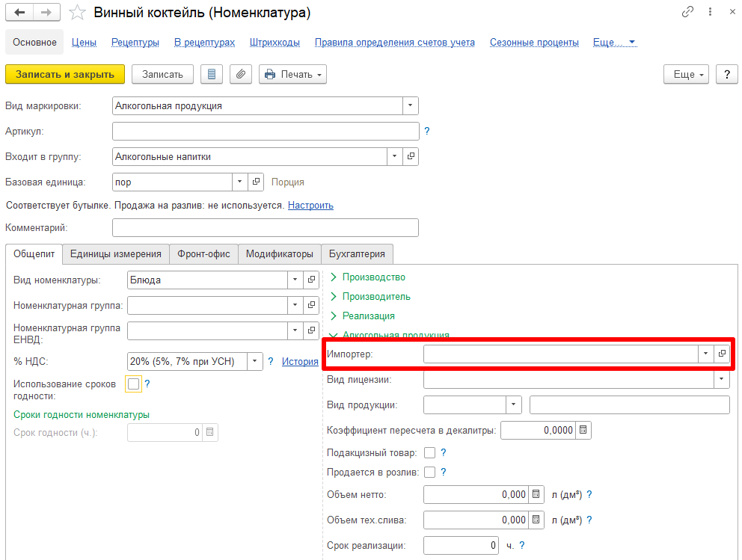Follow the Настроить link

310,206
